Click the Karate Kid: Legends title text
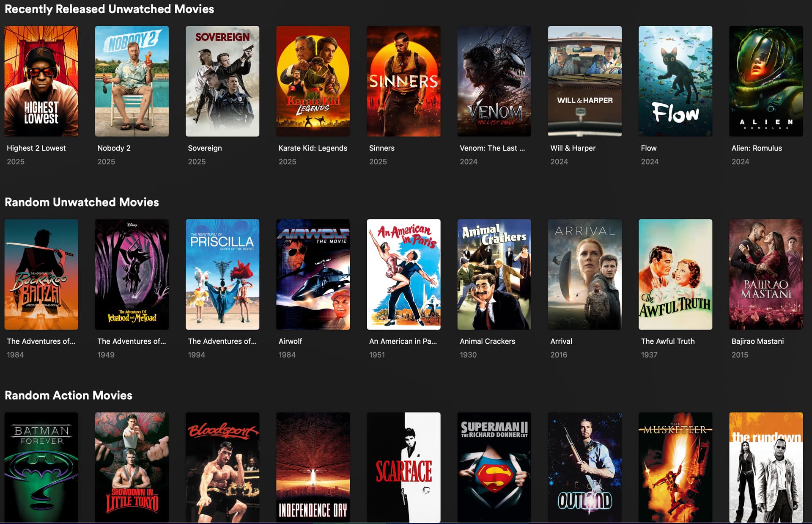Screen dimensions: 812x524 [x=313, y=148]
